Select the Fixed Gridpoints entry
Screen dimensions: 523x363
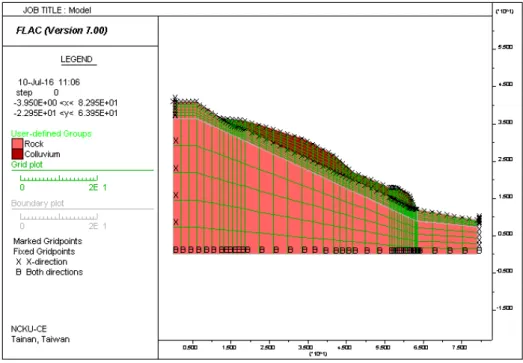(44, 252)
